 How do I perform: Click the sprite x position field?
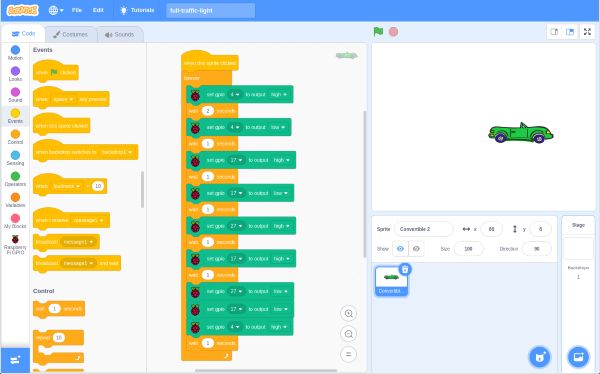(x=491, y=229)
